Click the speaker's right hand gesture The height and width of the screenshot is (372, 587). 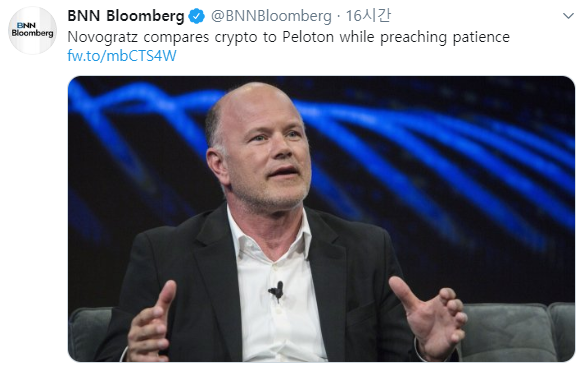153,324
